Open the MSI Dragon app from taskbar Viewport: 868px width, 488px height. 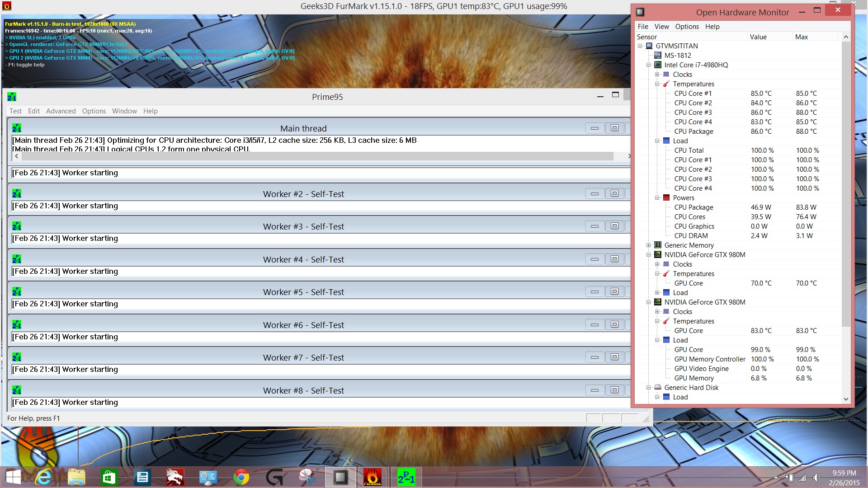pos(175,477)
